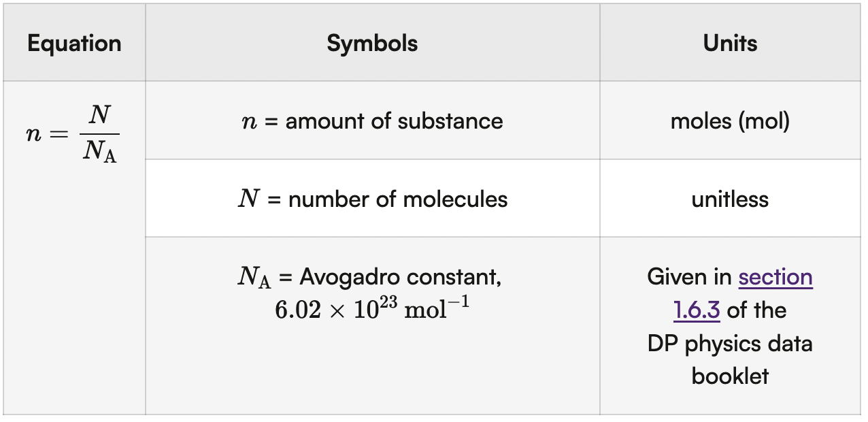Click the "Equation" column header
The width and height of the screenshot is (868, 422).
74,44
